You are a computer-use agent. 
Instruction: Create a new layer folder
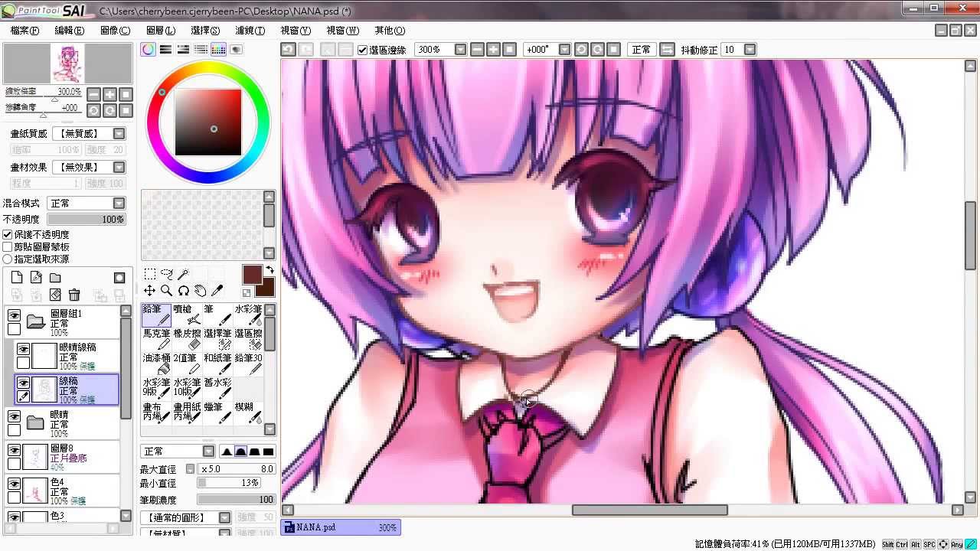pyautogui.click(x=55, y=278)
